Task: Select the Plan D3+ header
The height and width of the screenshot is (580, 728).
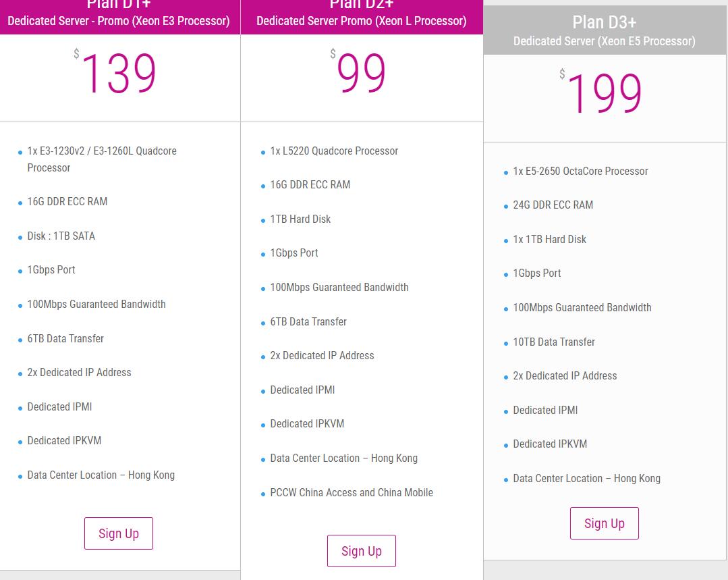Action: click(x=604, y=30)
